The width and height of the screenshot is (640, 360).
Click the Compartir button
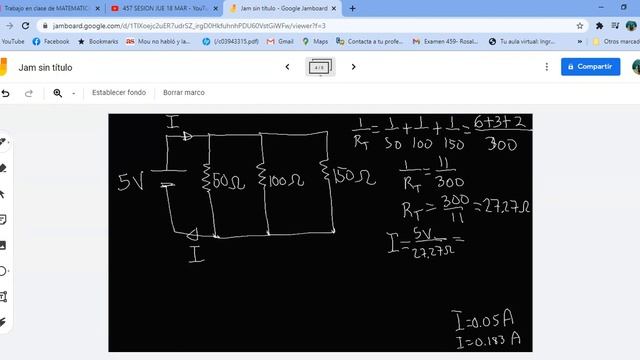(x=590, y=67)
